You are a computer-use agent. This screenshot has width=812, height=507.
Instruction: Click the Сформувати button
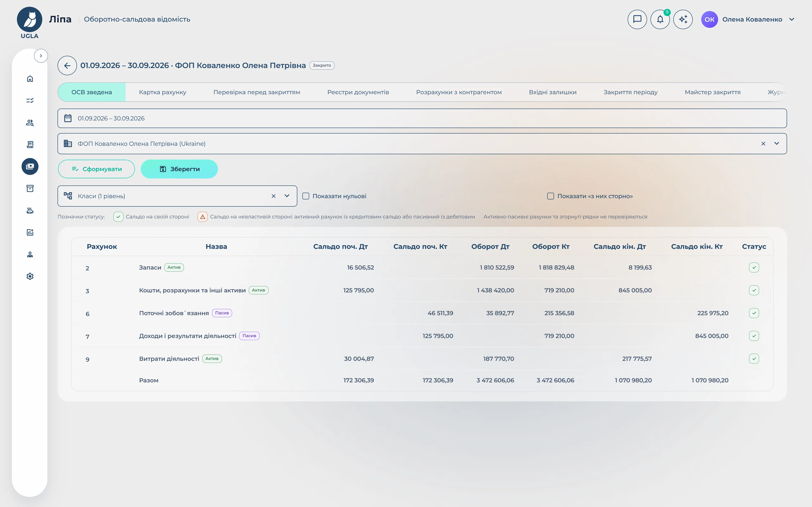pos(96,169)
